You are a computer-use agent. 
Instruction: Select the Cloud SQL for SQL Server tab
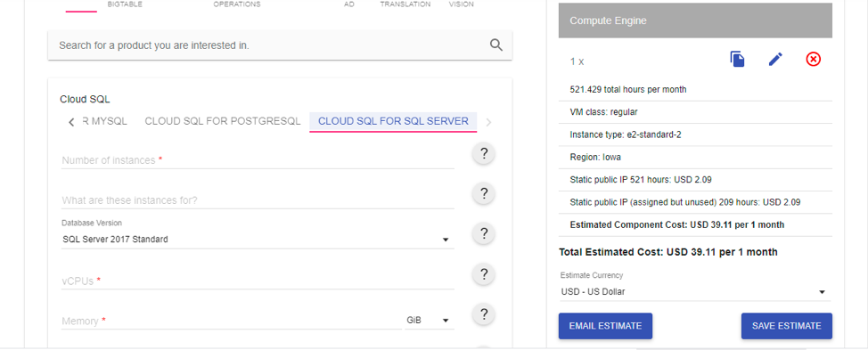pyautogui.click(x=393, y=121)
